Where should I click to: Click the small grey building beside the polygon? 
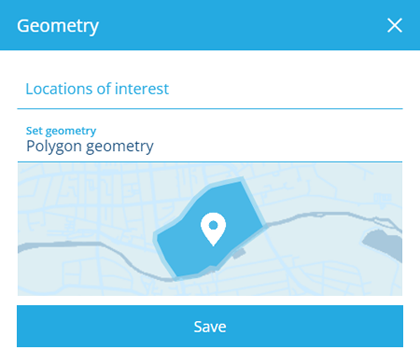pos(239,253)
